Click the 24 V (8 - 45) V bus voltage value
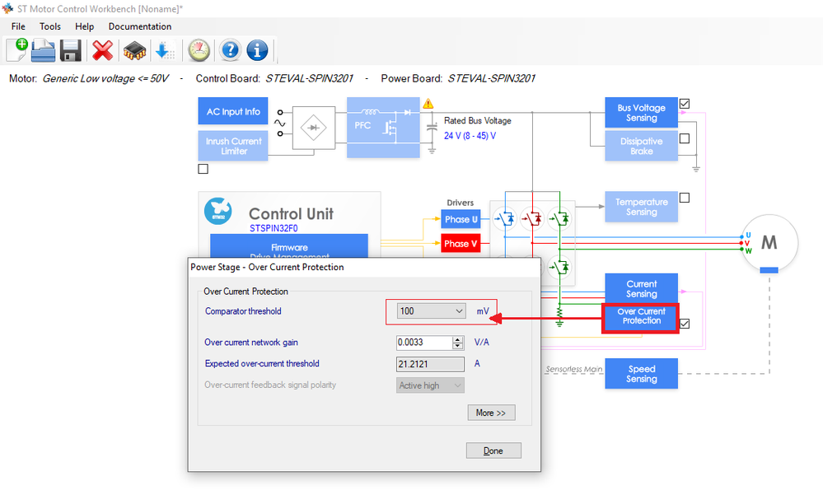 click(x=470, y=136)
